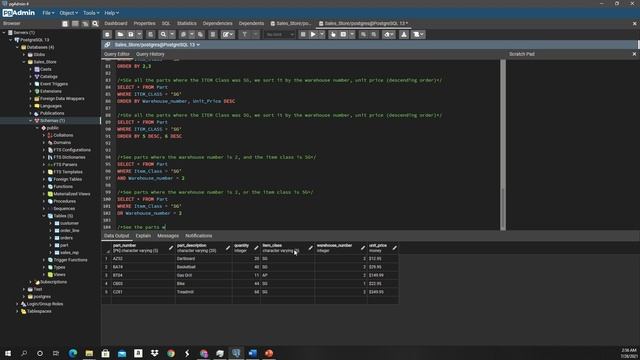
Task: Open the Object menu
Action: click(x=68, y=13)
